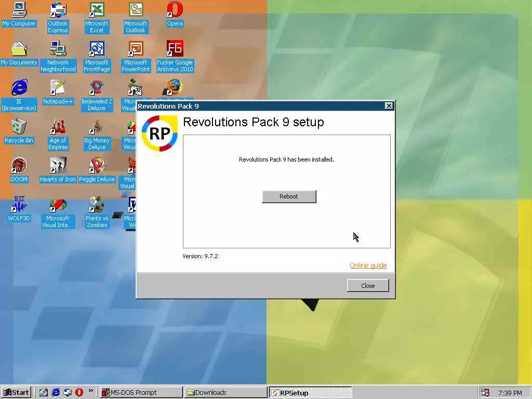Close Revolutions Pack 9 via title X
532x399 pixels.
click(389, 106)
